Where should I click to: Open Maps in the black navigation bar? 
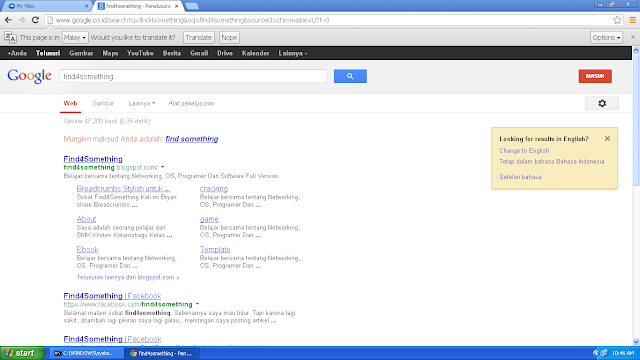[110, 53]
